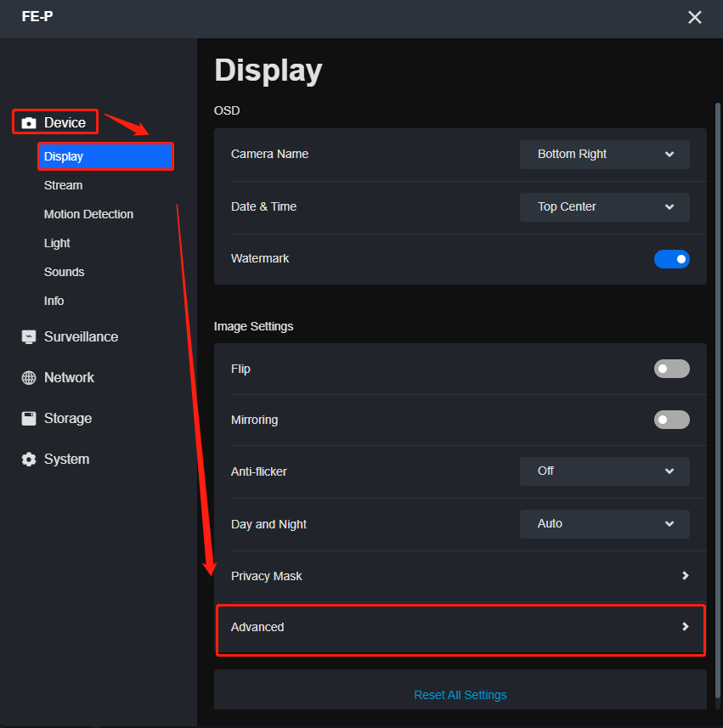Click the FE-P window title
This screenshot has height=728, width=723.
point(37,17)
